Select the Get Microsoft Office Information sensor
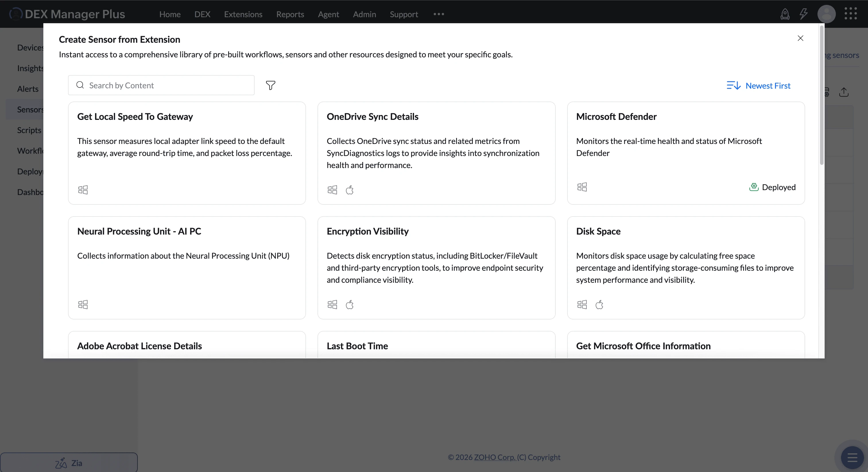This screenshot has height=472, width=868. click(686, 345)
